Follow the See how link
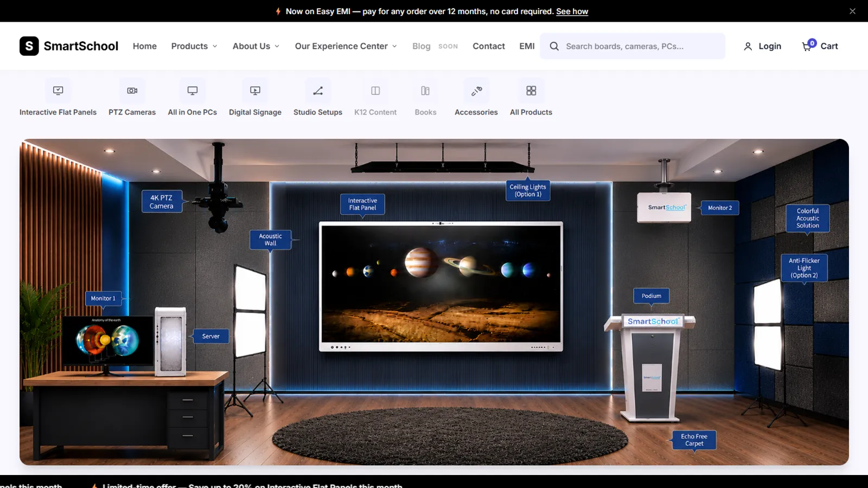Screen dimensions: 868x488 pyautogui.click(x=572, y=11)
